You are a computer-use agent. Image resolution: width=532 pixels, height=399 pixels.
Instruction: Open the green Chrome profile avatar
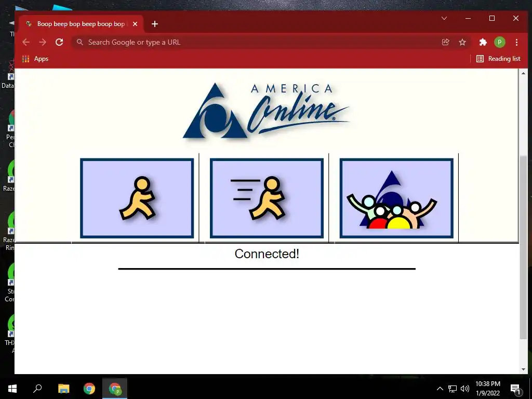tap(499, 42)
